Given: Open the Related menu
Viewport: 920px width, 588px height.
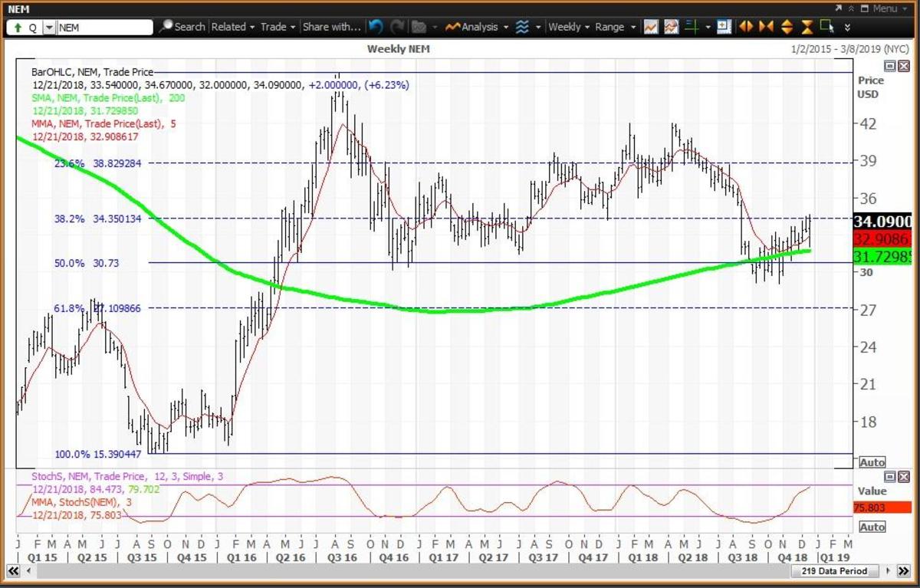Looking at the screenshot, I should 232,27.
